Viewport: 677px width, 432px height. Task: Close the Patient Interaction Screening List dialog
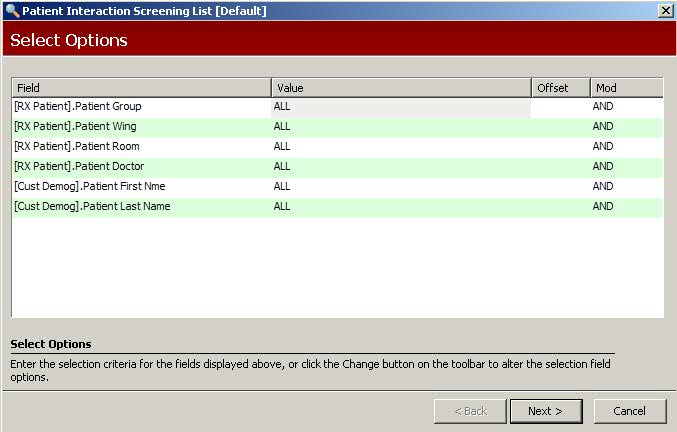666,11
